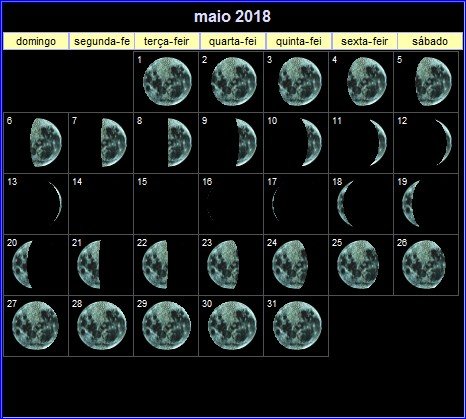Click the moon phase for May 2

234,82
